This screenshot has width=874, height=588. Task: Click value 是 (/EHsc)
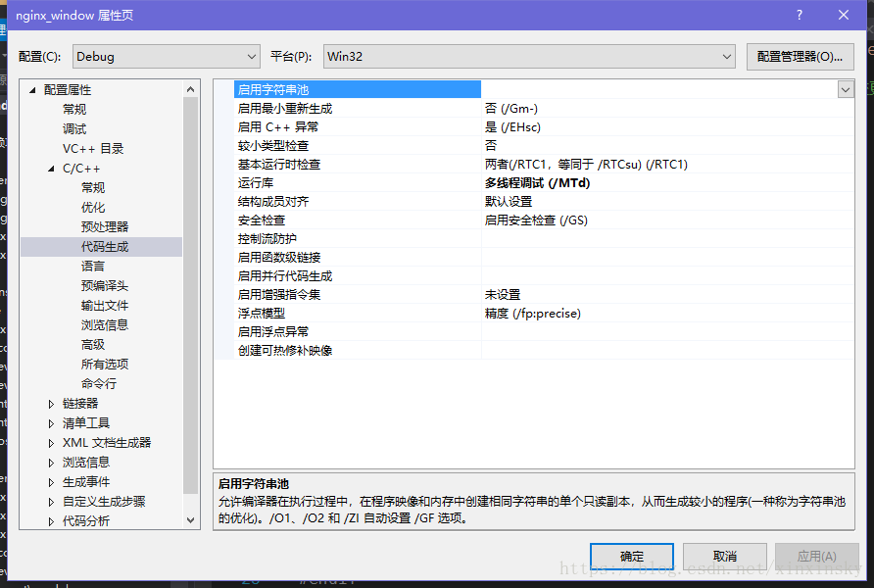[512, 127]
